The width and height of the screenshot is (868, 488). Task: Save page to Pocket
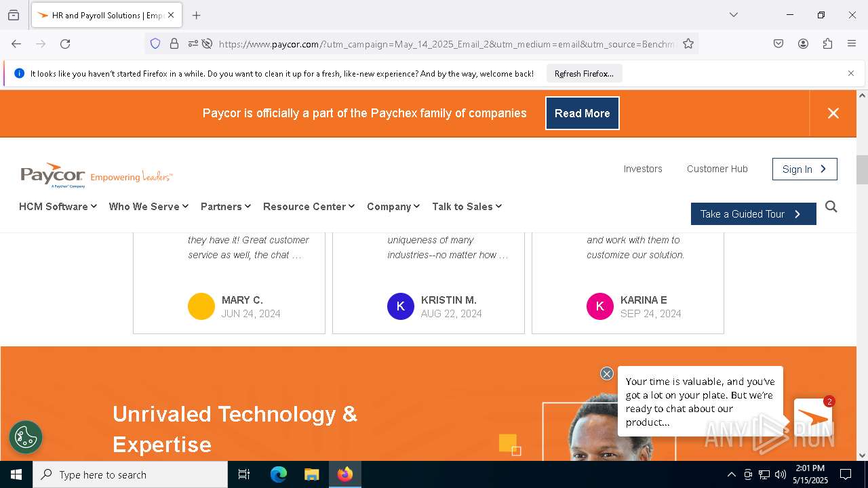778,43
